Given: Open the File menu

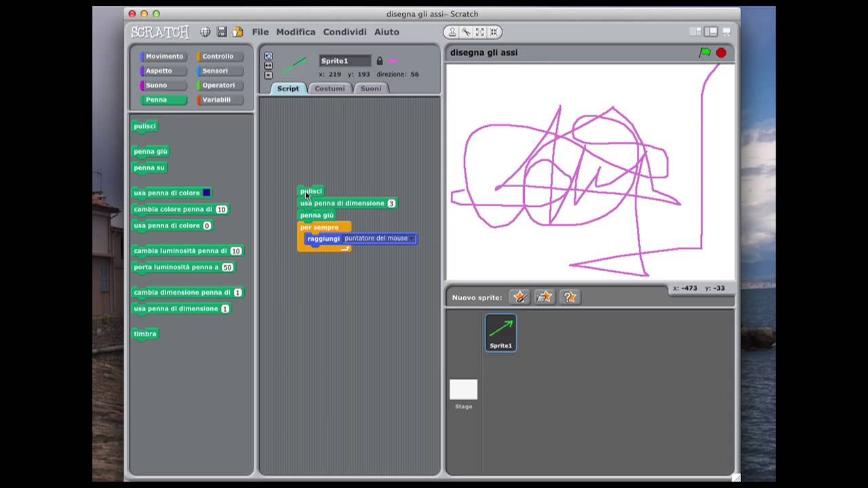Looking at the screenshot, I should [260, 32].
